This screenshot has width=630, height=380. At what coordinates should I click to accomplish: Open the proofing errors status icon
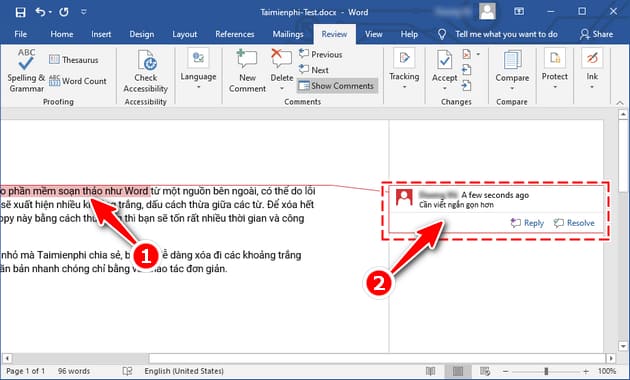127,371
